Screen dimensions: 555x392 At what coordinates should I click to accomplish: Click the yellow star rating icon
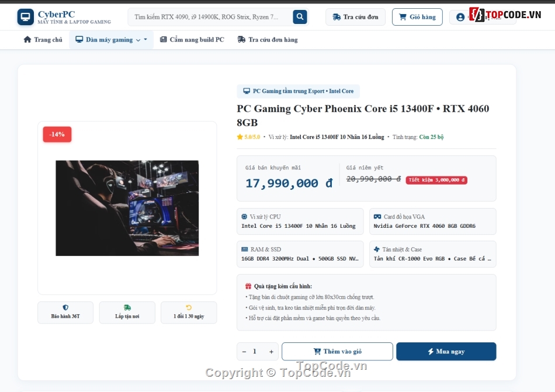[240, 137]
